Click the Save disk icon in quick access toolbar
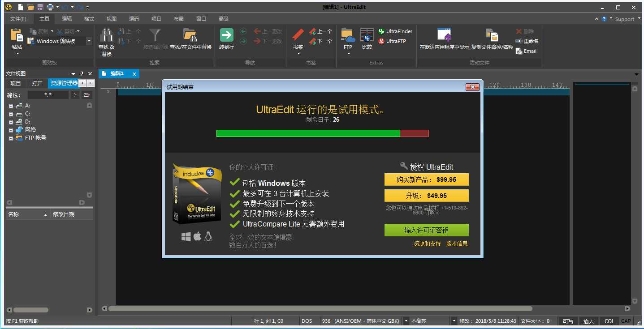Image resolution: width=644 pixels, height=329 pixels. (40, 7)
